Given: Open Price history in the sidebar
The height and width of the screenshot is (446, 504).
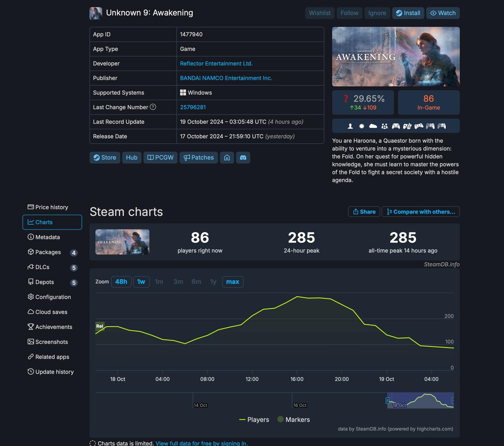Looking at the screenshot, I should (x=52, y=207).
